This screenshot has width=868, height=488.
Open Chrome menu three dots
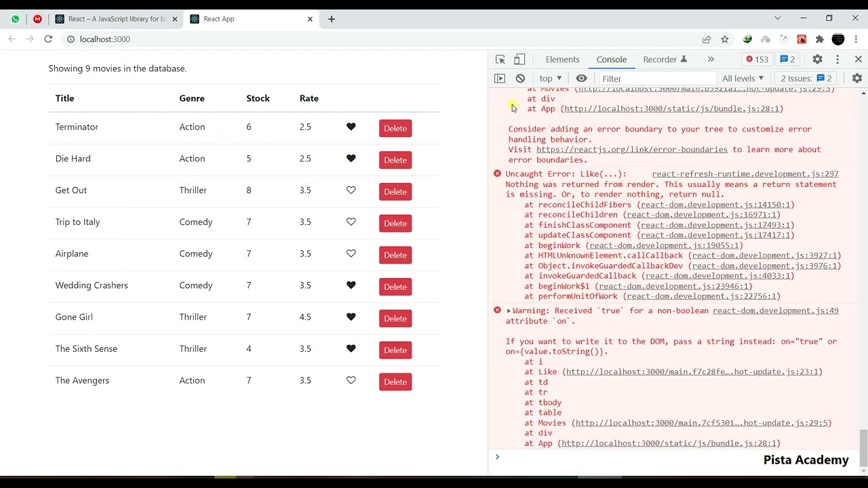(856, 39)
